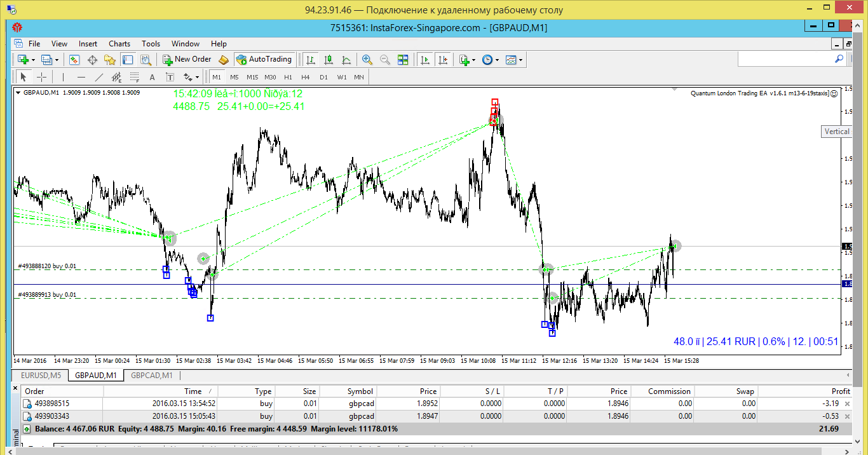This screenshot has height=455, width=868.
Task: Open the Insert menu
Action: [88, 44]
